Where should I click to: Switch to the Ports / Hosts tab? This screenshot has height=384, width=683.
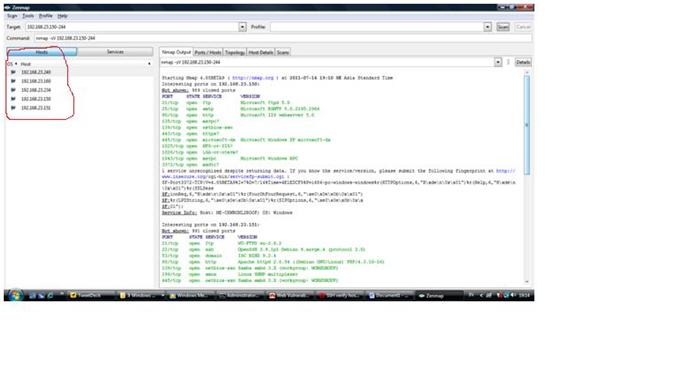pos(208,52)
